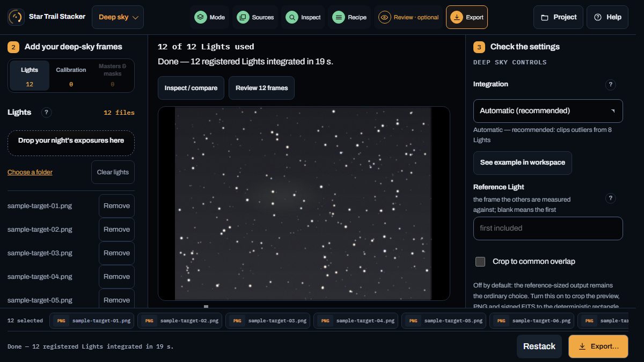Click the '12 files' count label
The height and width of the screenshot is (362, 644).
[119, 113]
